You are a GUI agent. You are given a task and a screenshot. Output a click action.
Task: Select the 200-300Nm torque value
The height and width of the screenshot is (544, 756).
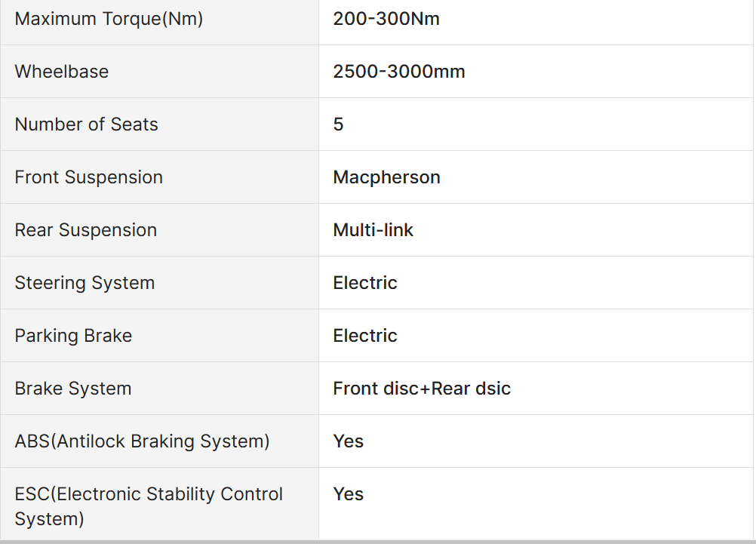(386, 19)
